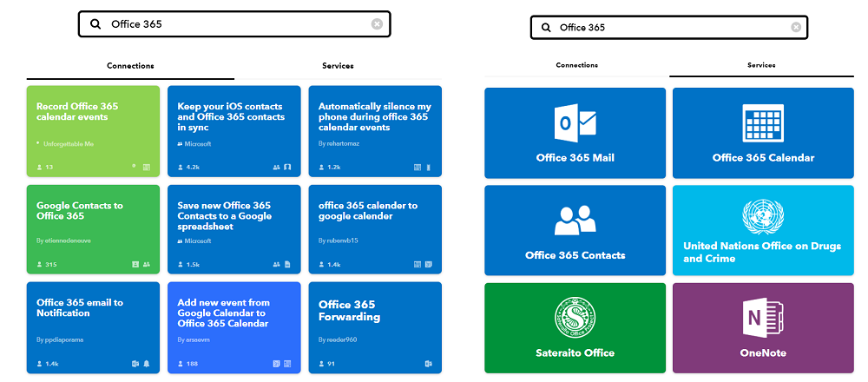The height and width of the screenshot is (382, 868).
Task: Clear the right Office 365 search field
Action: (796, 27)
